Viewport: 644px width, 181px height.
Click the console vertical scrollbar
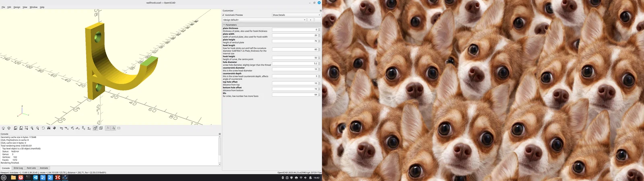click(220, 150)
